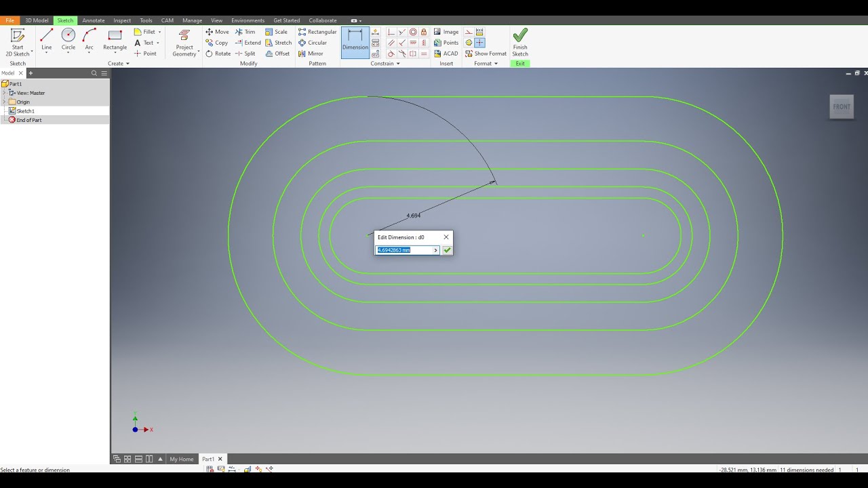
Task: Open arrow menu in dimension field
Action: pos(435,250)
